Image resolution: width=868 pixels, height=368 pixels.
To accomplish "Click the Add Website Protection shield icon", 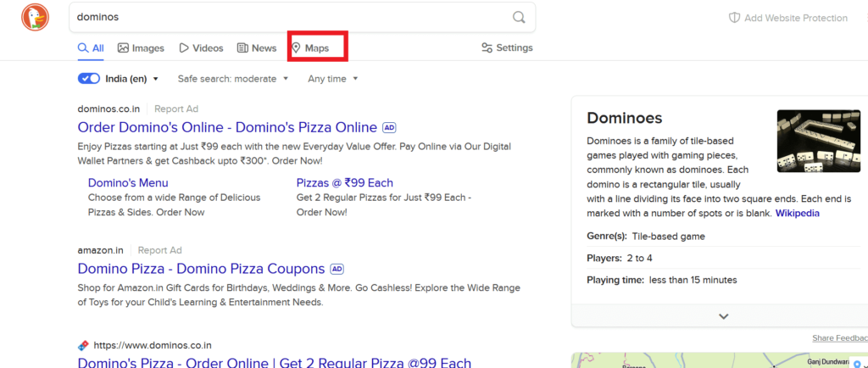I will coord(734,18).
